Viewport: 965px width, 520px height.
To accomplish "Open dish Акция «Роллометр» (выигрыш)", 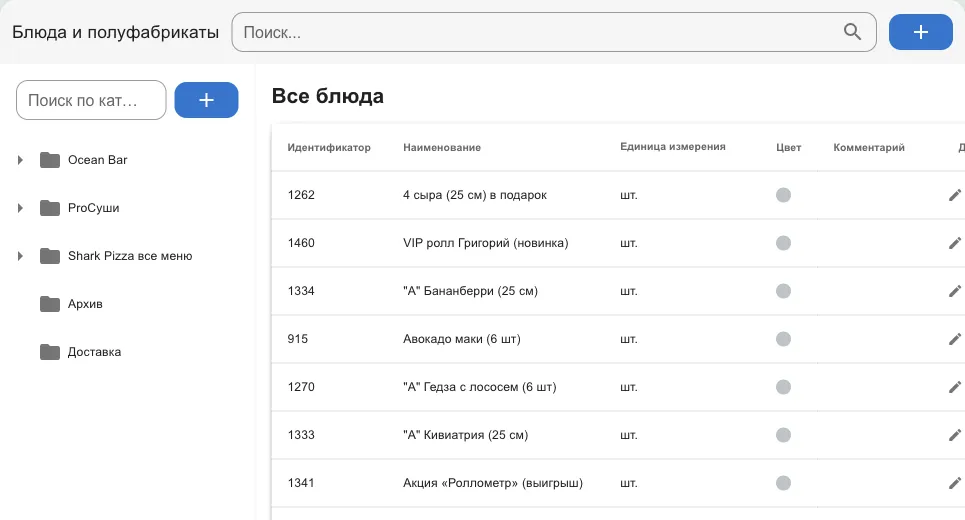I will point(493,483).
